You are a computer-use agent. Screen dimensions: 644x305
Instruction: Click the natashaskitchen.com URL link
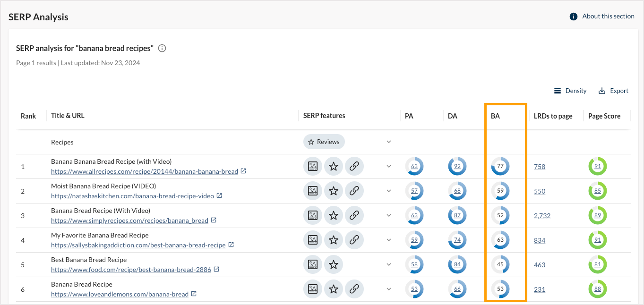pyautogui.click(x=132, y=196)
